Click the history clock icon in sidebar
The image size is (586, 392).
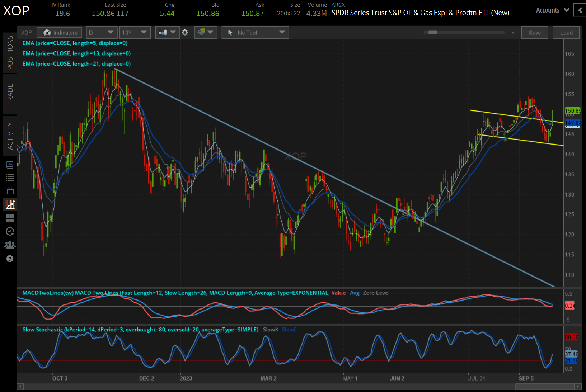[x=10, y=231]
